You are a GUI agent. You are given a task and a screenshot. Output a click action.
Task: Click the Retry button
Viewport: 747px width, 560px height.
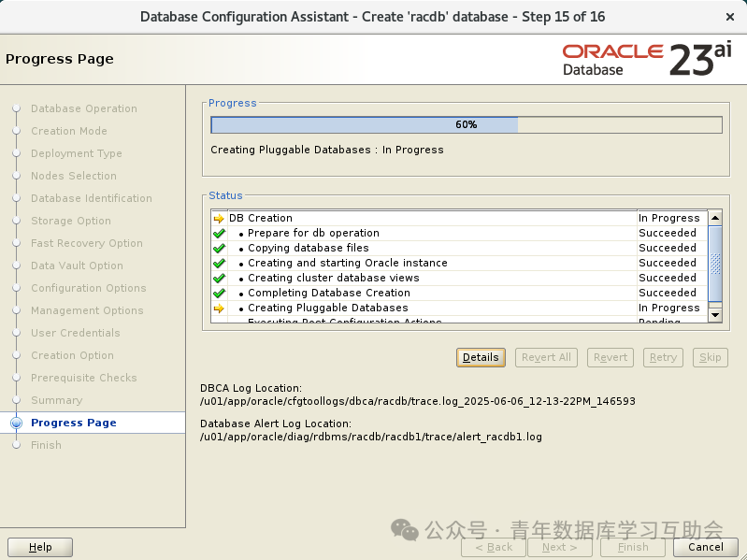tap(663, 358)
